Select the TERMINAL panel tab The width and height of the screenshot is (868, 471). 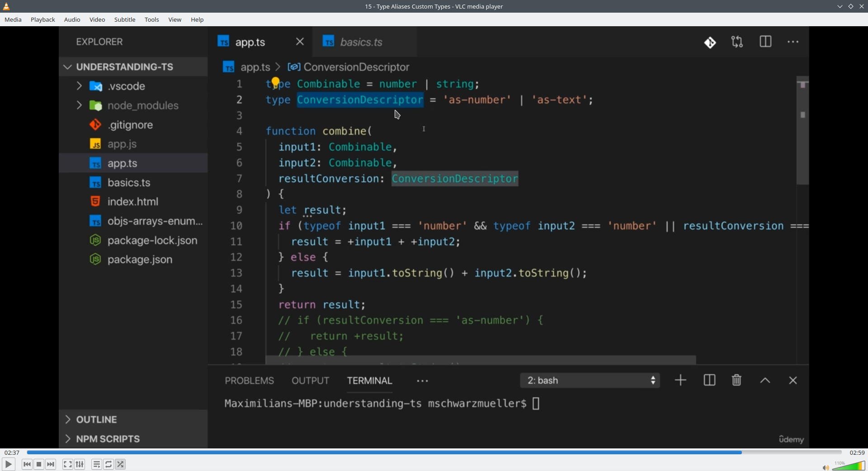pyautogui.click(x=370, y=381)
